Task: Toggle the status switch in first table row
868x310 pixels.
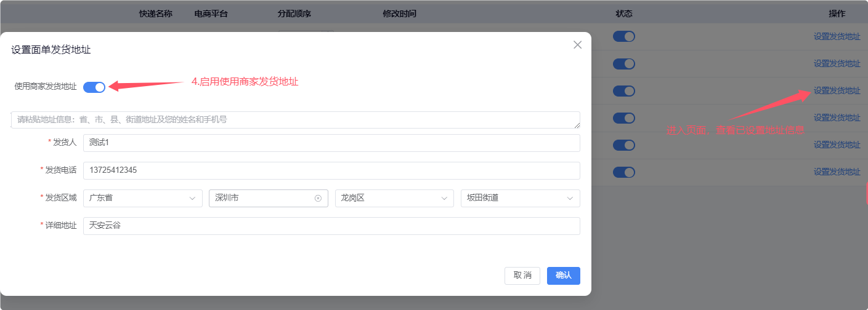Action: 623,36
